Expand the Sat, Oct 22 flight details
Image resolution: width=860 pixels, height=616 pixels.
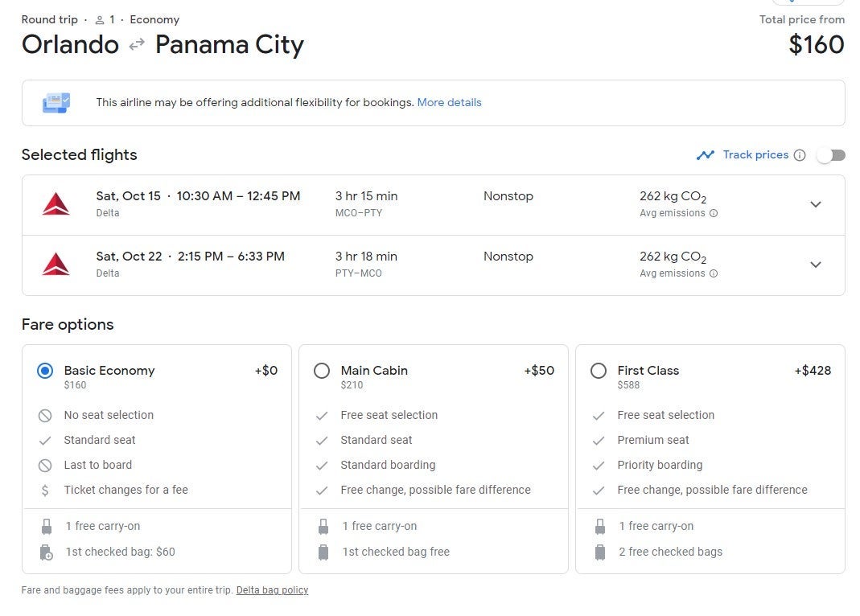coord(815,265)
